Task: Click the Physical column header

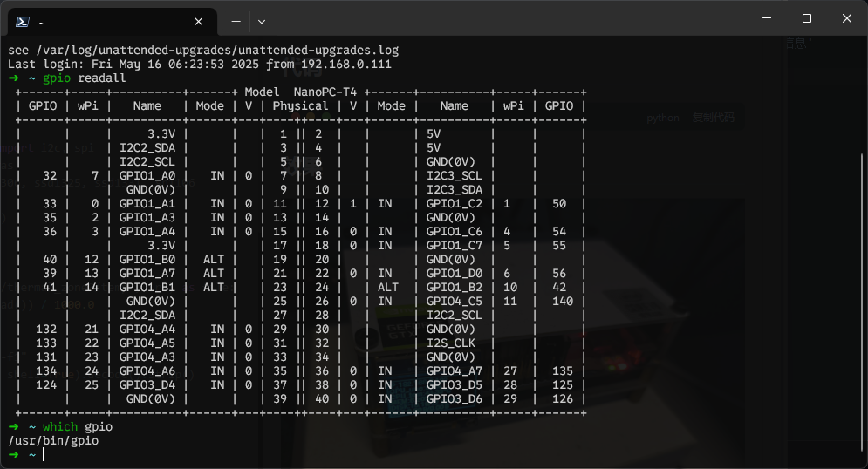Action: pos(300,106)
